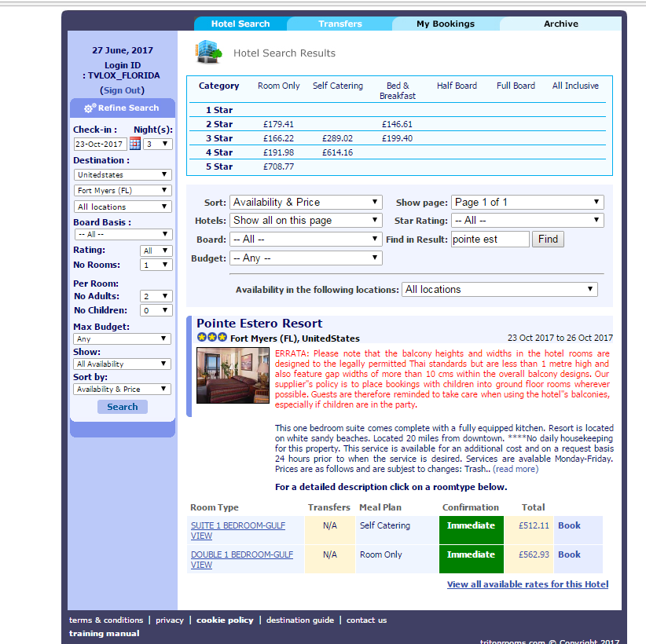Click the 2 Star Room Only price £179.41
Screen dimensions: 646x644
[278, 124]
